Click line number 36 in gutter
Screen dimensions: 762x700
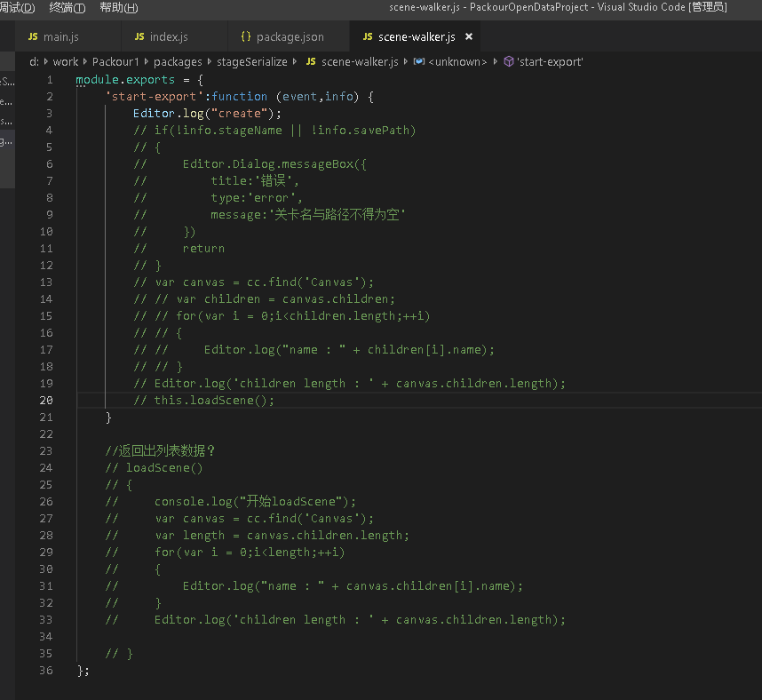[x=46, y=671]
